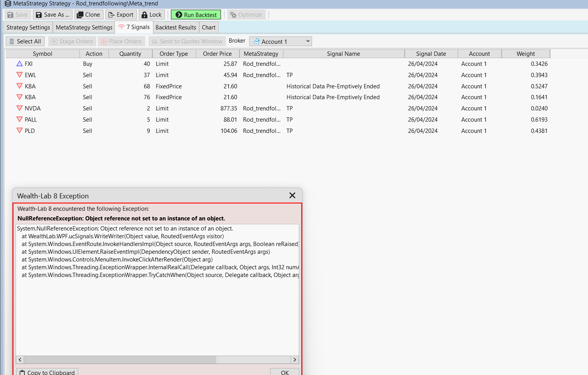Sort by the Order Price column header

pos(217,54)
